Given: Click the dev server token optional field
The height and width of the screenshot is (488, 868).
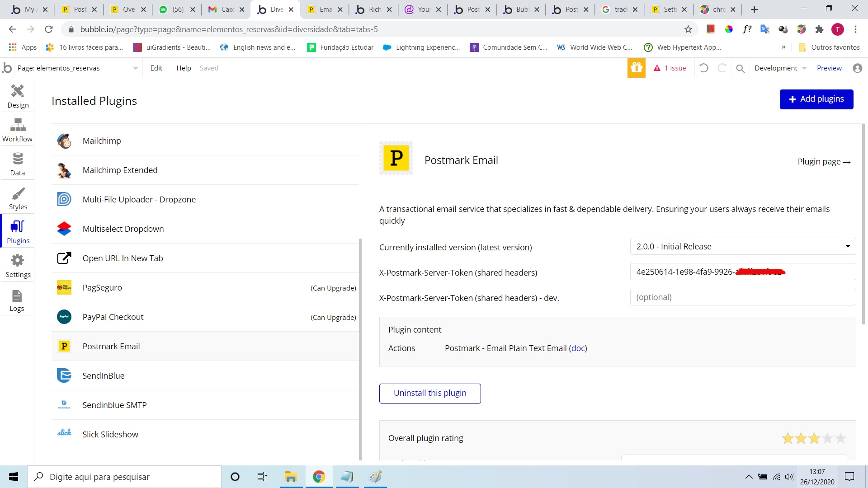Looking at the screenshot, I should (x=743, y=297).
